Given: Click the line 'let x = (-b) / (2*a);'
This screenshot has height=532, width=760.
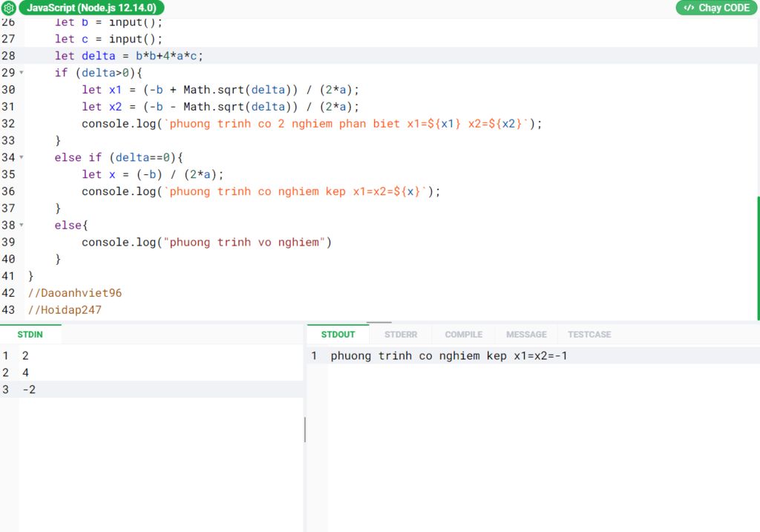Looking at the screenshot, I should [153, 174].
